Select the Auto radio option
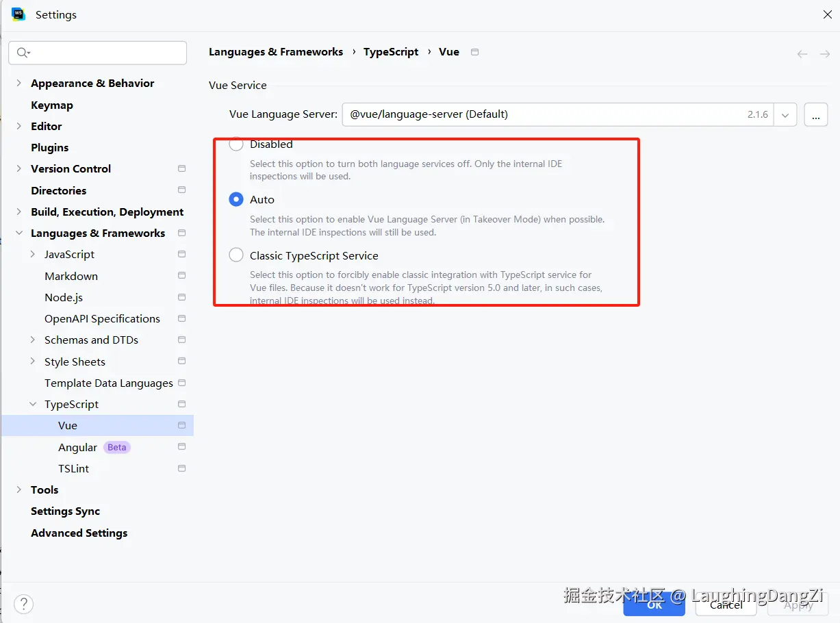This screenshot has height=623, width=840. click(x=236, y=199)
